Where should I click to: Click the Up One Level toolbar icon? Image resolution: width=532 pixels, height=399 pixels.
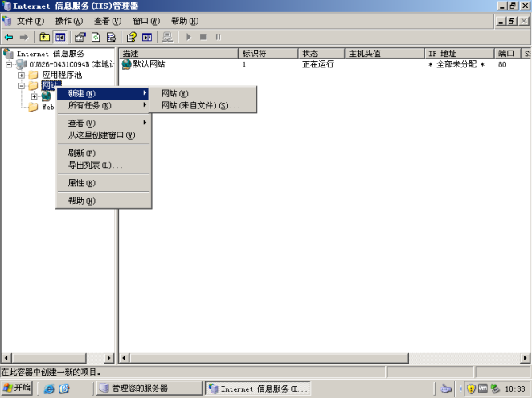(44, 37)
